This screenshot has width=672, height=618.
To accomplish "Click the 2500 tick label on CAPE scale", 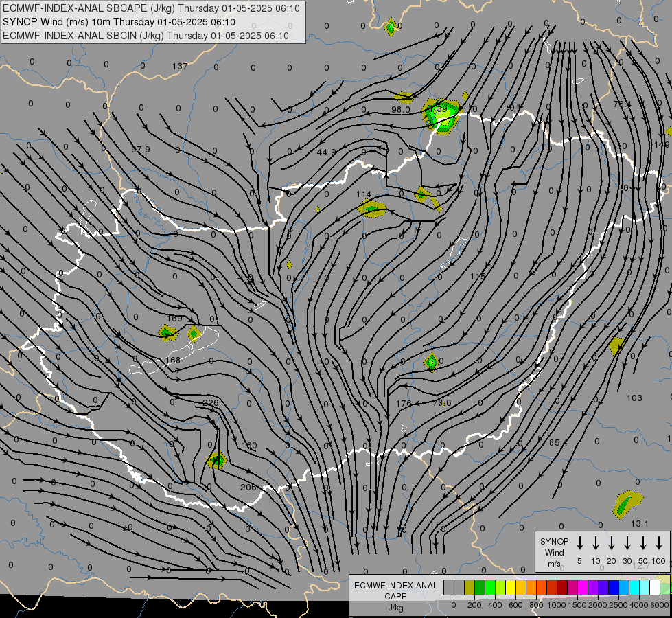I will tap(618, 605).
